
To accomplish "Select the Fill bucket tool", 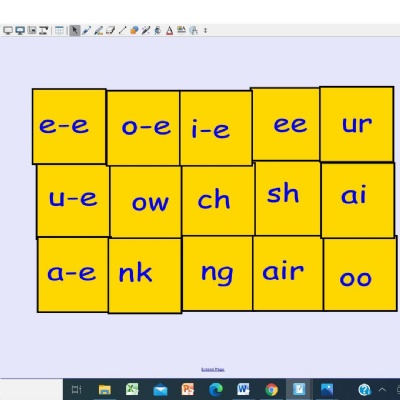I will [x=158, y=30].
